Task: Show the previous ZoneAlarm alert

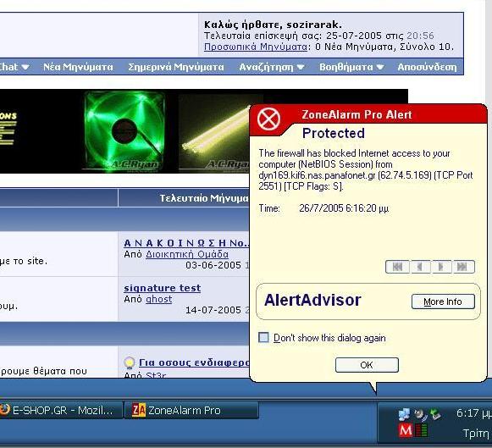Action: coord(420,267)
